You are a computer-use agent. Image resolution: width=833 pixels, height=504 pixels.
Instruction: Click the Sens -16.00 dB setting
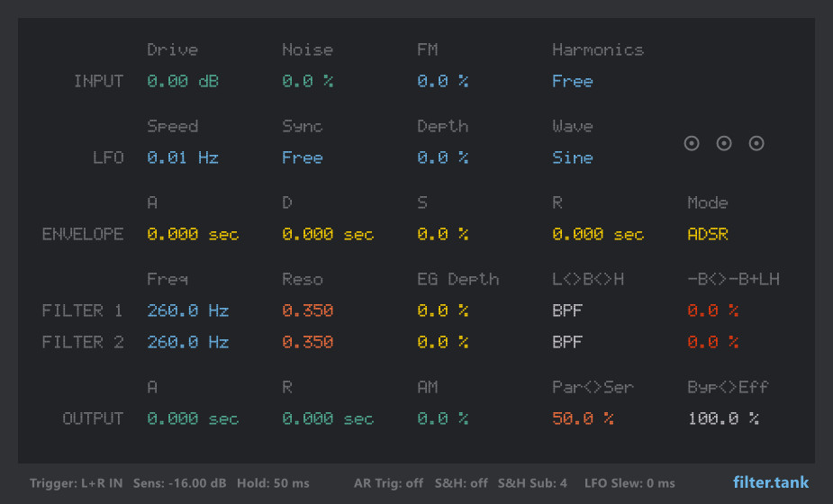[179, 483]
